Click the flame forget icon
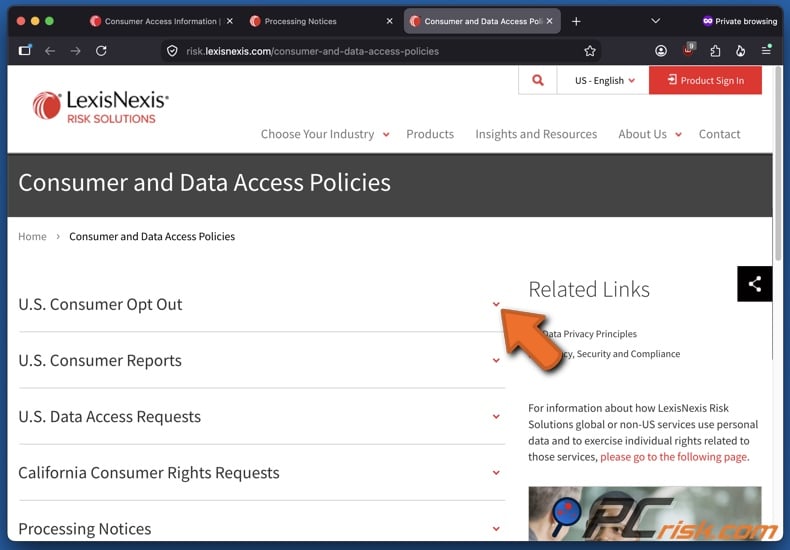This screenshot has width=790, height=550. [740, 51]
